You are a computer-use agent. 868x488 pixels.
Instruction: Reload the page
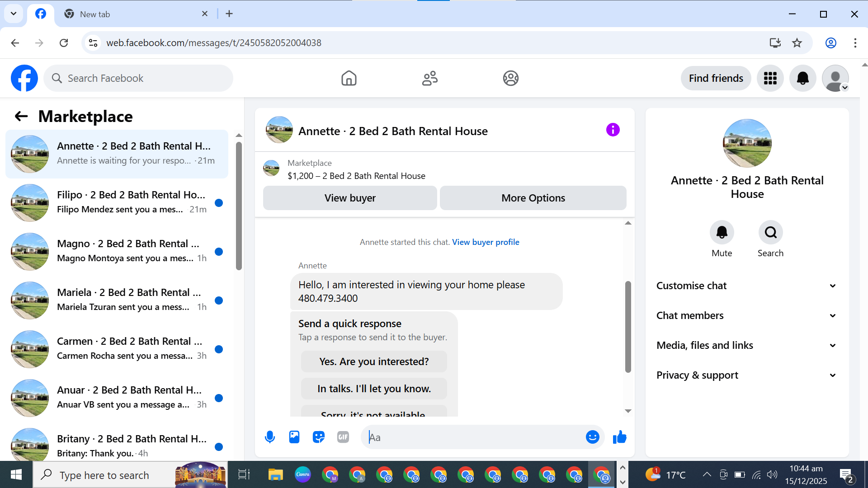64,43
